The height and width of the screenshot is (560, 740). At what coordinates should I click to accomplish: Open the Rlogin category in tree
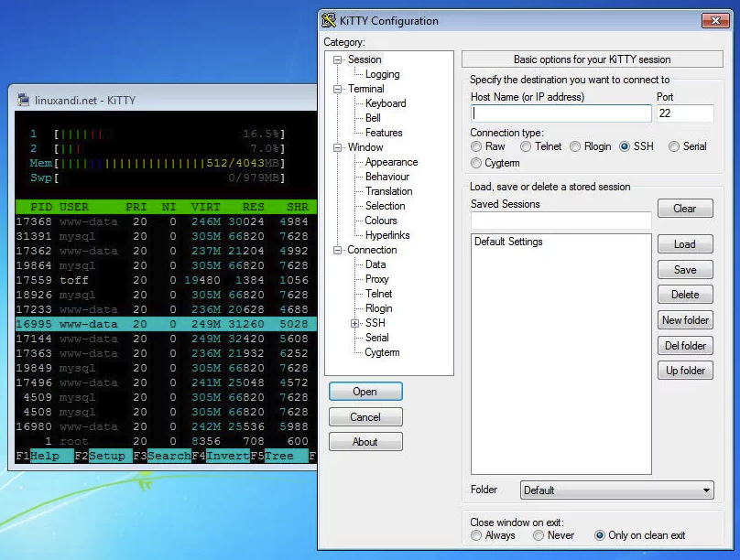coord(378,308)
